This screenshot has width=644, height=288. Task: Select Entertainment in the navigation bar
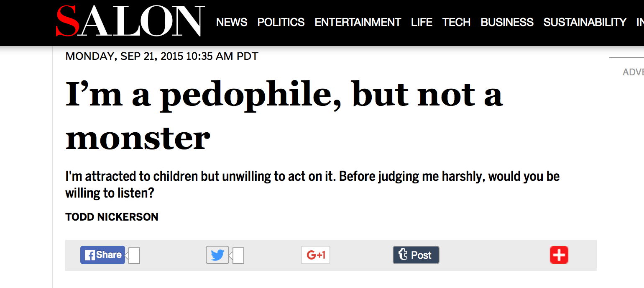click(x=358, y=22)
